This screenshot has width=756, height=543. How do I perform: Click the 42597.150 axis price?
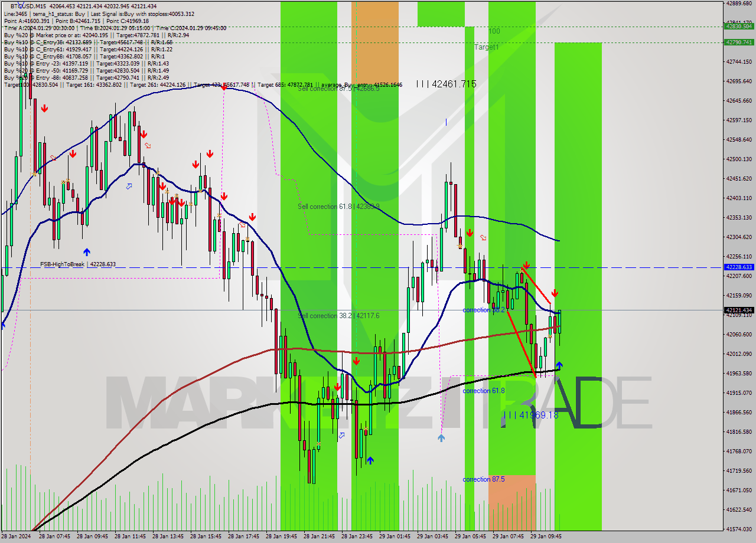[739, 120]
